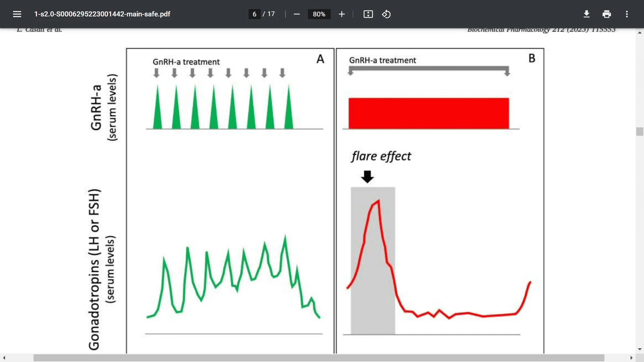Click the total pages '17' text
Image resolution: width=644 pixels, height=362 pixels.
(271, 14)
